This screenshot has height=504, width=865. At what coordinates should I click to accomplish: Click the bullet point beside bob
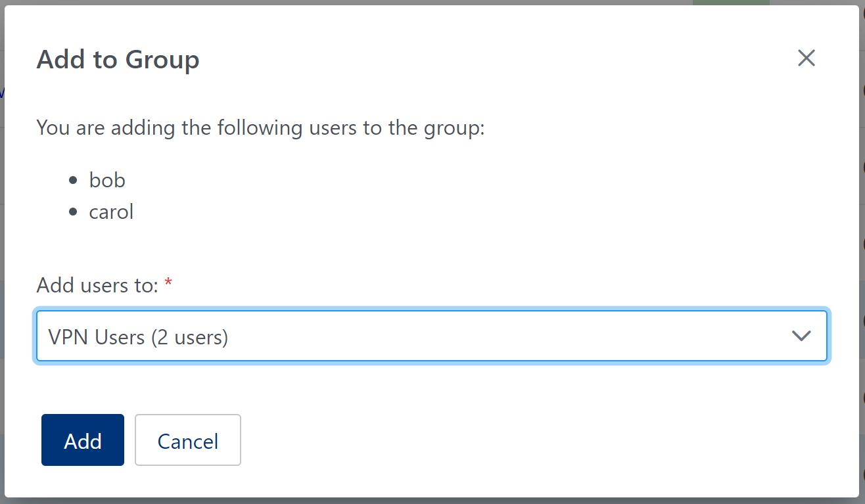pos(73,180)
